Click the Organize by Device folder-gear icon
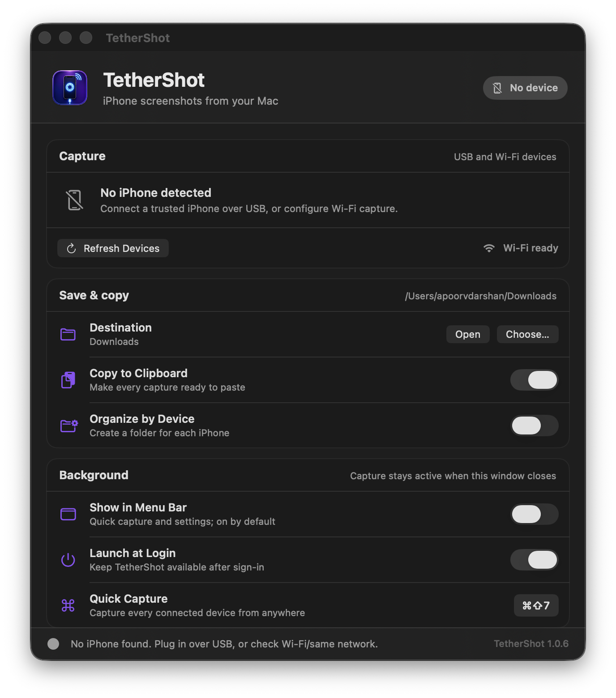Viewport: 616px width, 698px height. [x=69, y=426]
